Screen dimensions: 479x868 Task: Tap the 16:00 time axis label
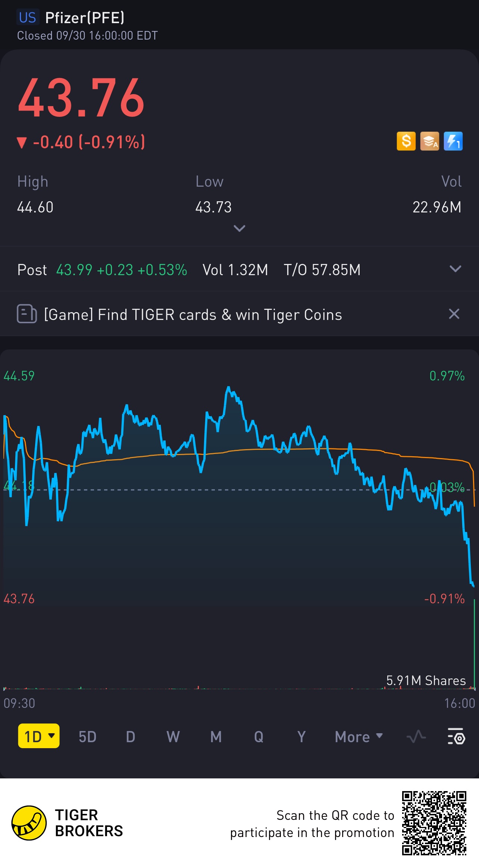pos(459,703)
